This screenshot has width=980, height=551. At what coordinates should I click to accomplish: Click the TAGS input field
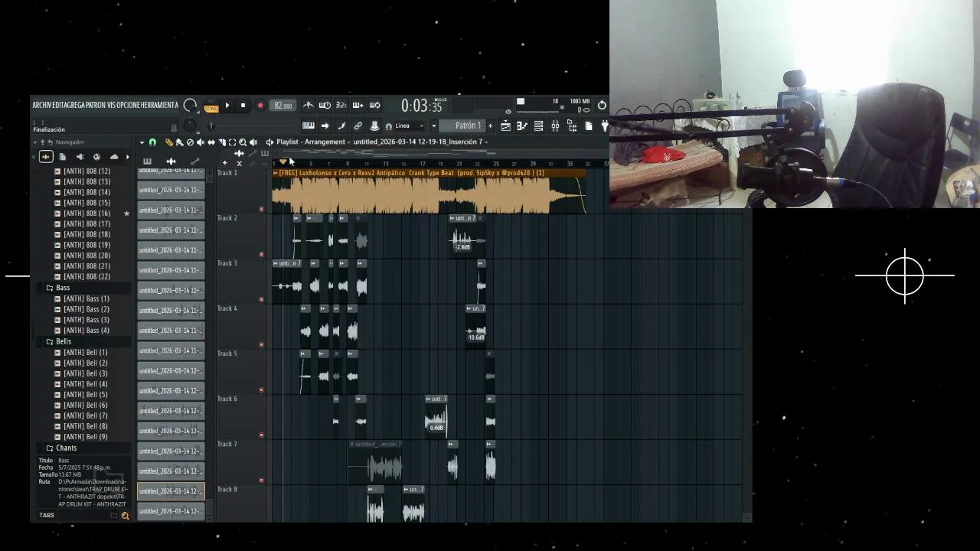[x=84, y=515]
